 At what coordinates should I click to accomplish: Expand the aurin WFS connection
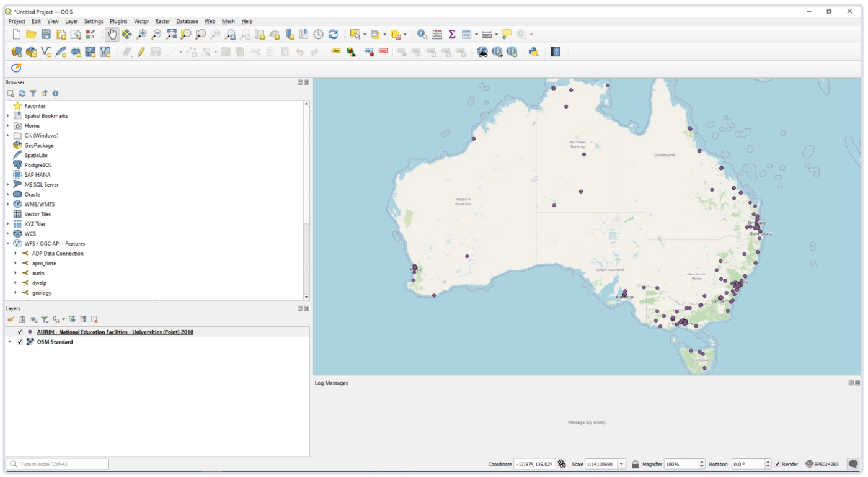pos(15,273)
